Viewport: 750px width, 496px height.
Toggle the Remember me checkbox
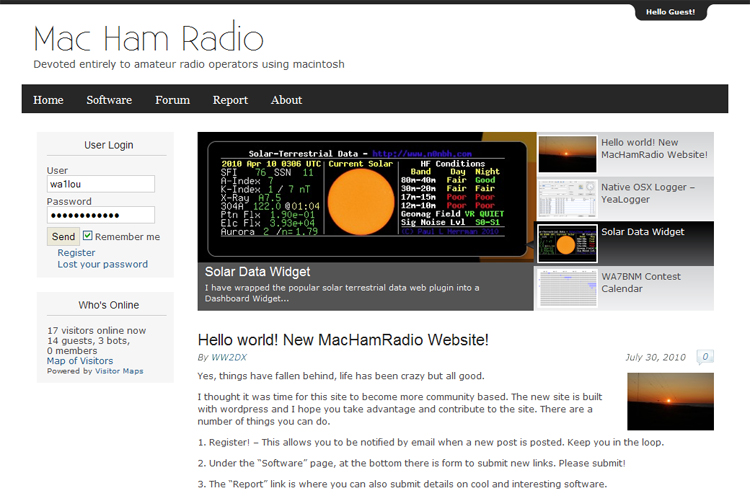[88, 236]
